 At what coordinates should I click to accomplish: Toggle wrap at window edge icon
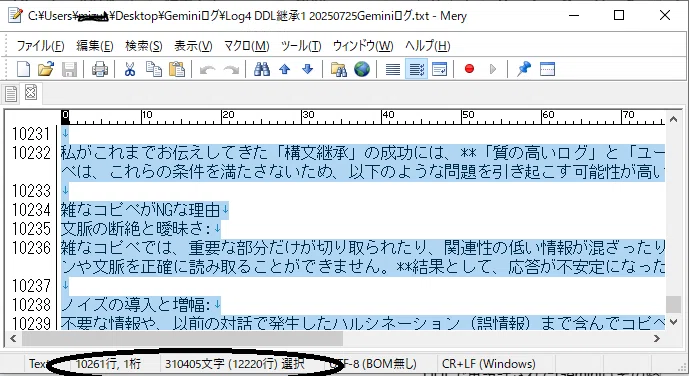point(439,69)
